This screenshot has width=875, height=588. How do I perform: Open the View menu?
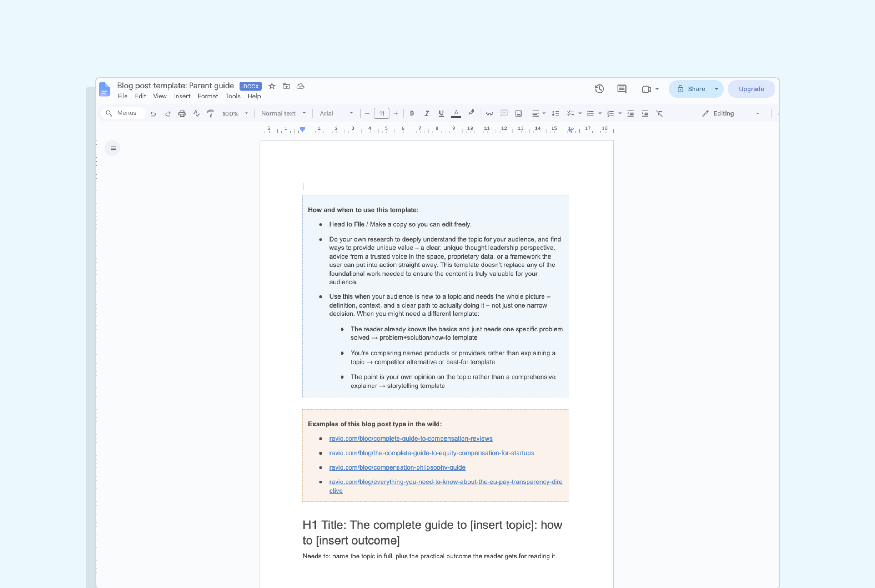pyautogui.click(x=160, y=96)
